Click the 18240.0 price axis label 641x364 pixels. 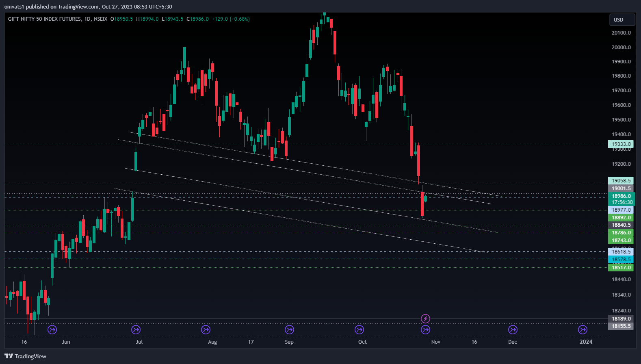tap(621, 310)
